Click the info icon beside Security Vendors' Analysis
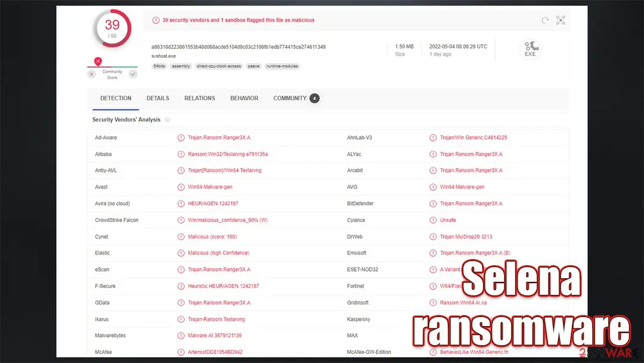644x363 pixels. coord(167,120)
